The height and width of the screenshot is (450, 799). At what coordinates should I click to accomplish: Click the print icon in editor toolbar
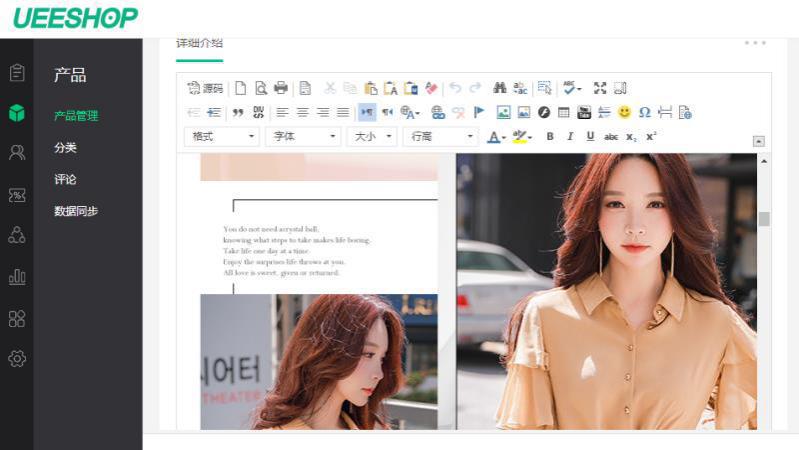(x=281, y=88)
